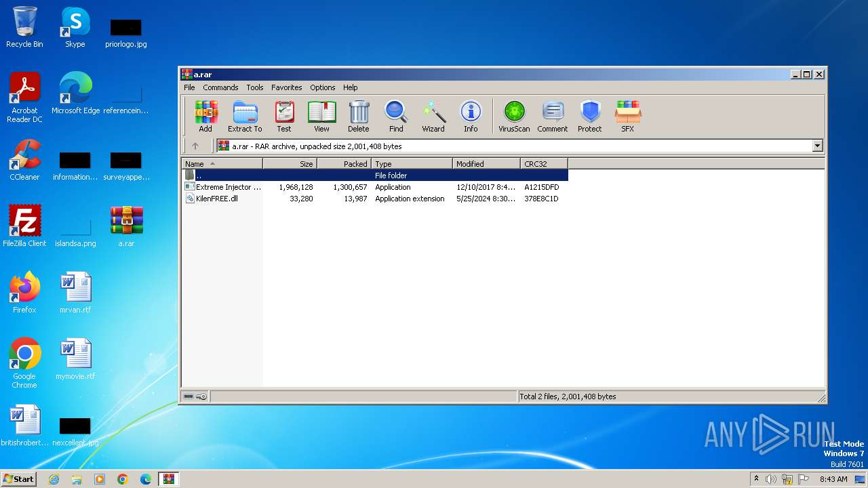The height and width of the screenshot is (488, 868).
Task: Open Recycle Bin desktop icon
Action: coord(24,28)
